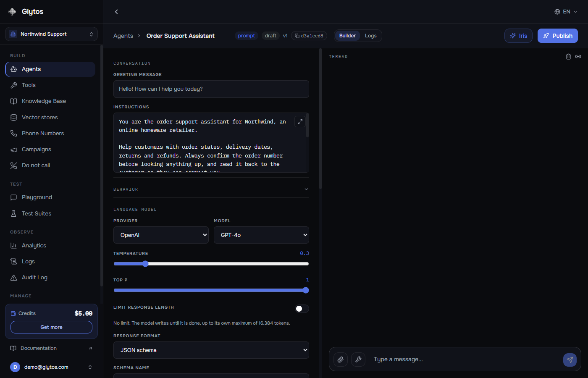This screenshot has height=378, width=588.
Task: Open the Model dropdown showing GPT-4o
Action: [261, 235]
